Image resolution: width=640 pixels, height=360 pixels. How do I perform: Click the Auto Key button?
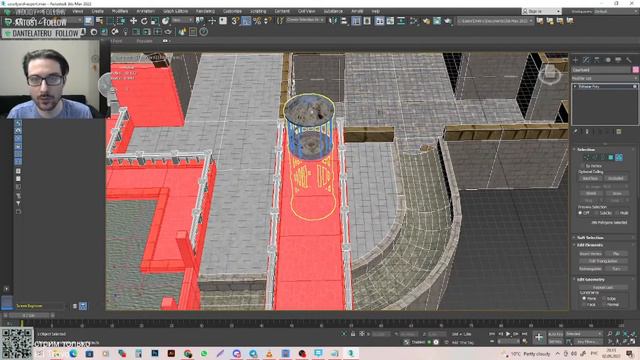tap(556, 334)
